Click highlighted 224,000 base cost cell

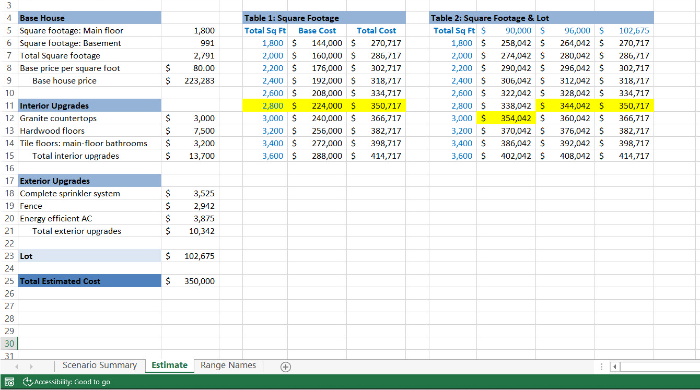[x=317, y=106]
